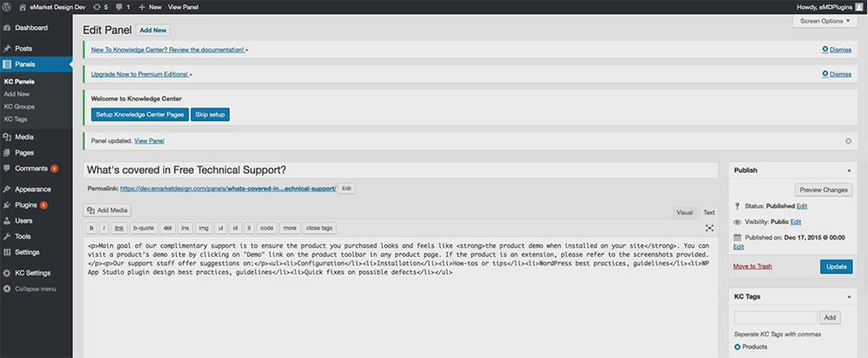The image size is (868, 358).
Task: Open Posts in the sidebar
Action: tap(23, 49)
